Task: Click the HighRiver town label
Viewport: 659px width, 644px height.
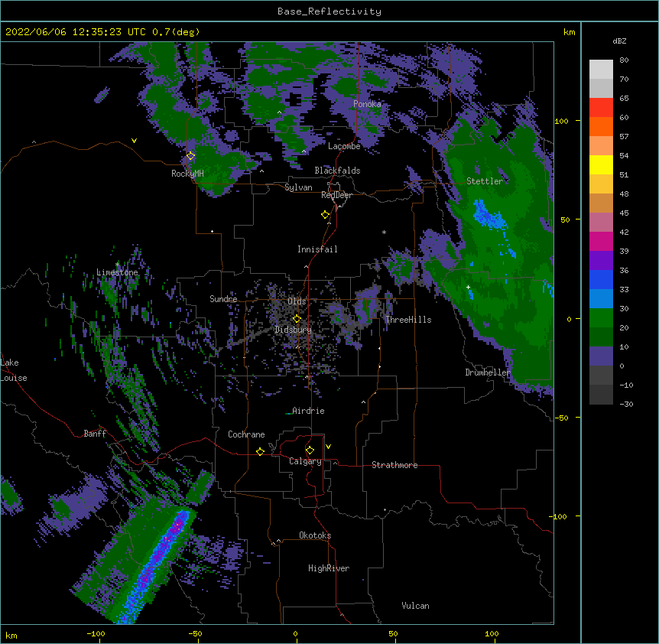Action: coord(329,568)
